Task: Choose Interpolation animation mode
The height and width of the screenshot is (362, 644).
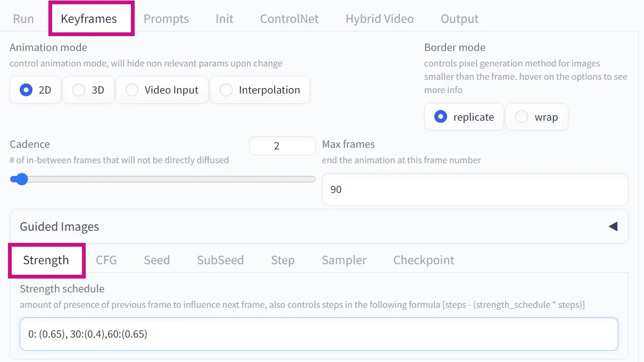Action: tap(260, 90)
